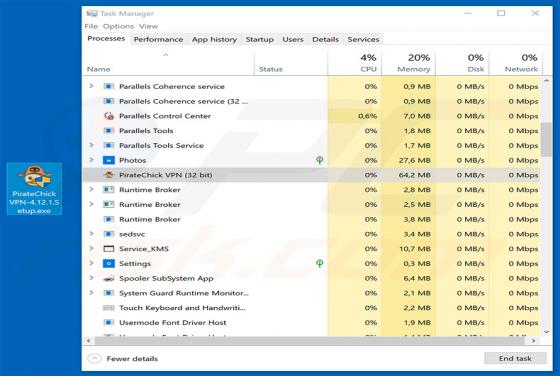Expand the Parallels Coherence service row

point(91,86)
